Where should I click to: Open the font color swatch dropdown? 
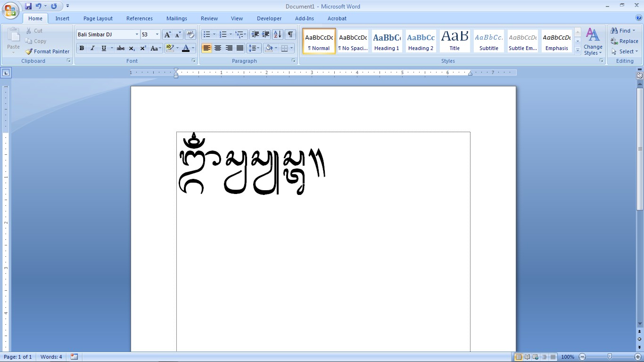pyautogui.click(x=192, y=48)
